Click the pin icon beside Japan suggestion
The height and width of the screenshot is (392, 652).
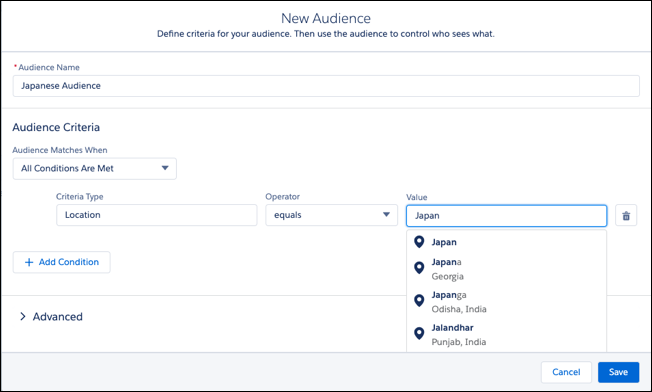pos(419,242)
